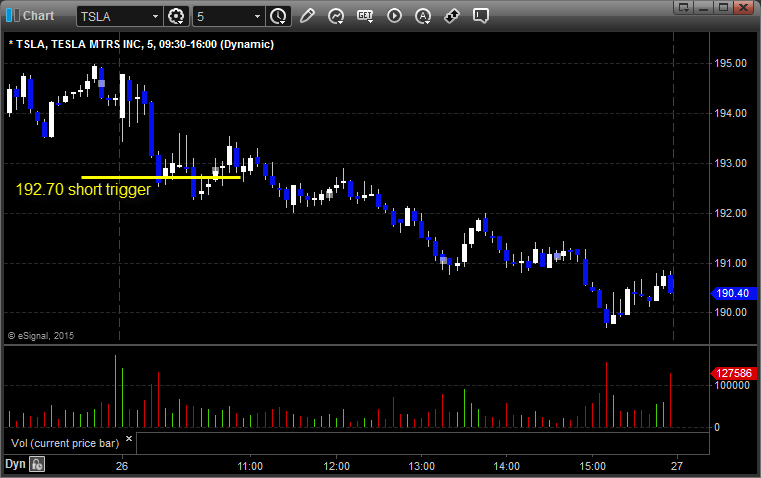Close the Vol study pane
This screenshot has height=478, width=761.
pyautogui.click(x=128, y=439)
